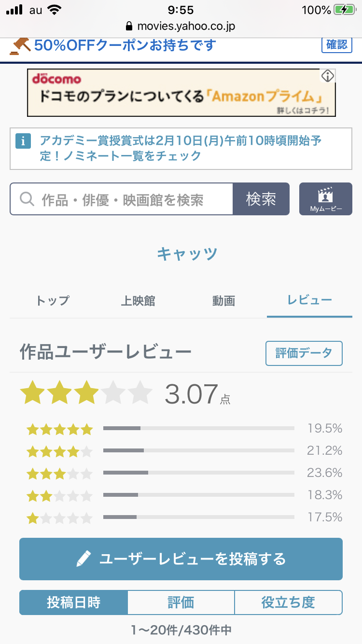Click the one-star rating percentage bar
Image resolution: width=362 pixels, height=644 pixels.
coord(198,517)
